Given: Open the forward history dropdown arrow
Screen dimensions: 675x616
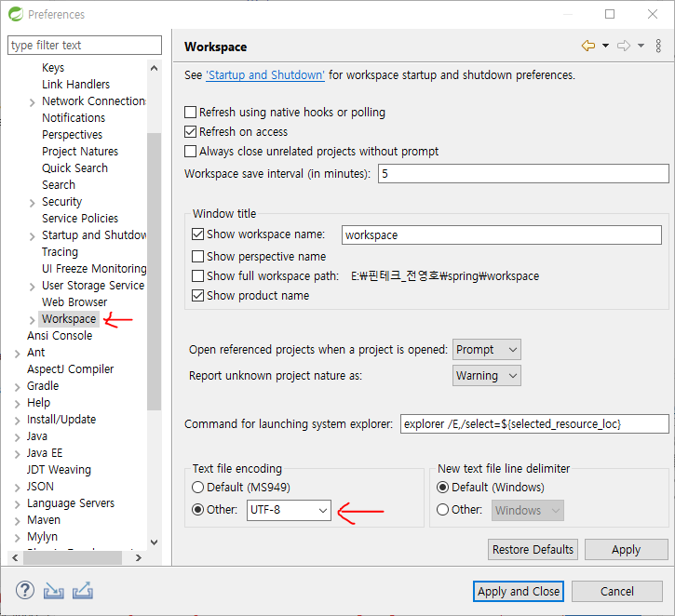Looking at the screenshot, I should click(641, 46).
